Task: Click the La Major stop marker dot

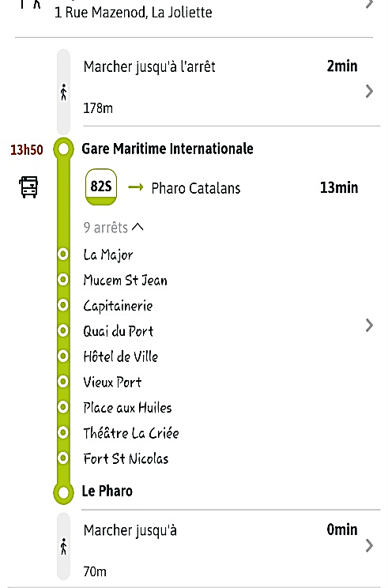Action: pos(63,254)
